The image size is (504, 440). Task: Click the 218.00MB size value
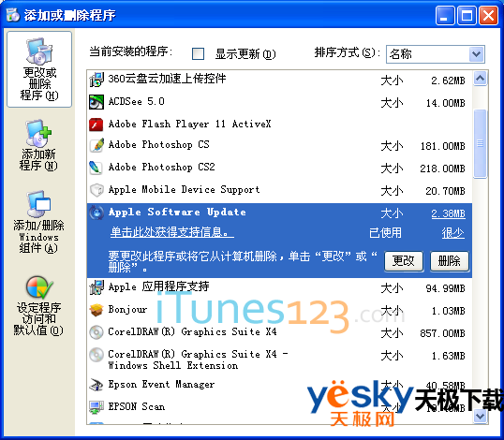coord(442,169)
